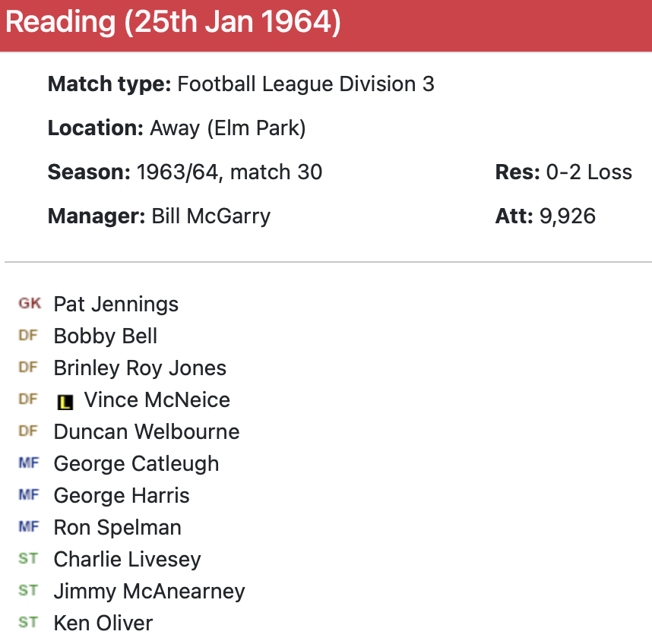The width and height of the screenshot is (652, 644).
Task: Open Pat Jennings player name
Action: tap(116, 305)
